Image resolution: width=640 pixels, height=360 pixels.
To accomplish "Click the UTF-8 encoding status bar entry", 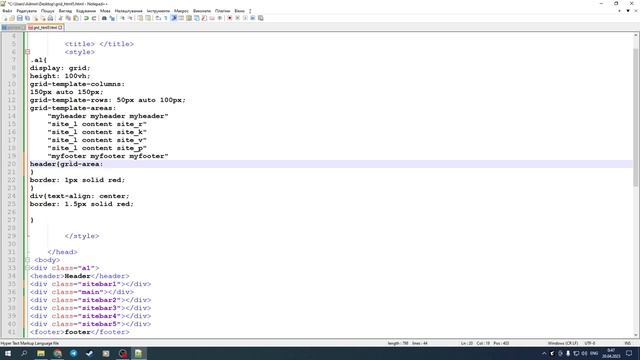I will click(590, 343).
